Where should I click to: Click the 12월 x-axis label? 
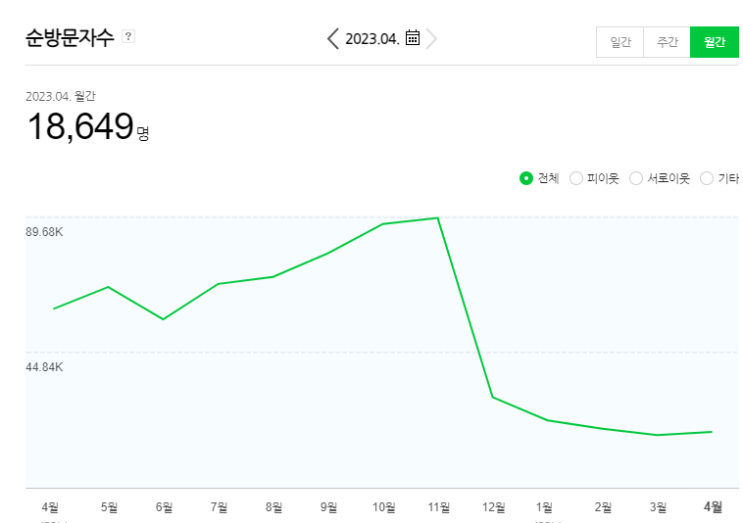click(x=494, y=507)
